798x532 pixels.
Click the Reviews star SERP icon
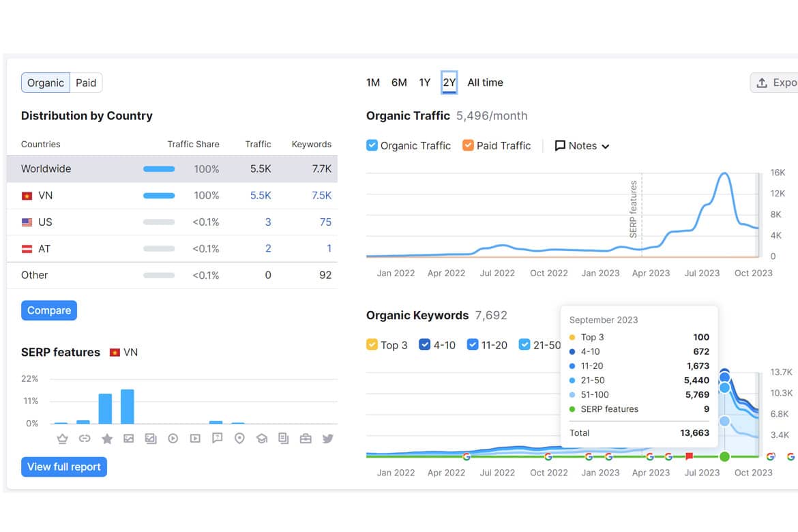click(x=107, y=439)
